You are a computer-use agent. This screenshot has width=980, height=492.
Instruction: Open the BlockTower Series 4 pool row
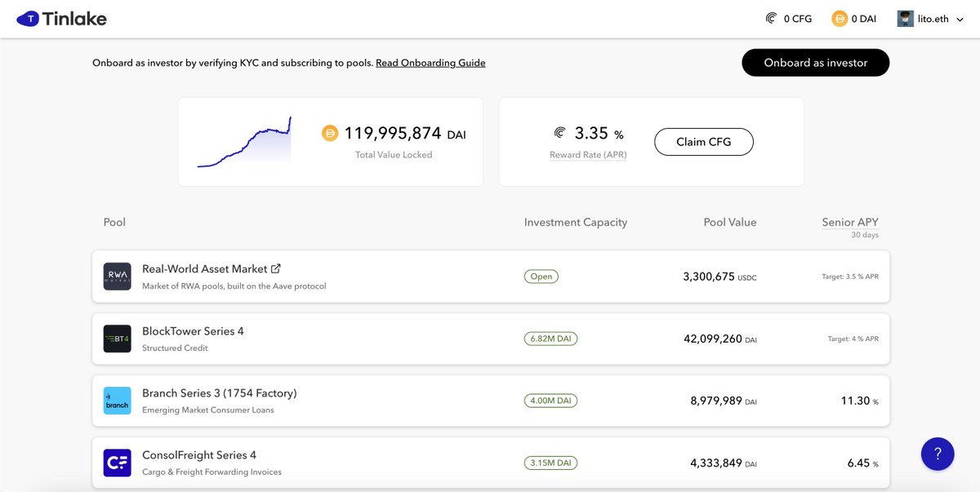193,331
